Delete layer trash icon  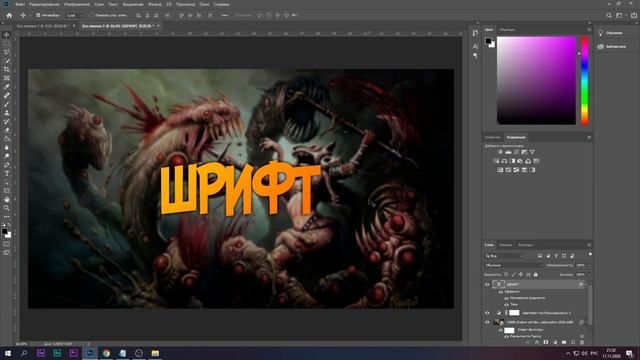582,342
